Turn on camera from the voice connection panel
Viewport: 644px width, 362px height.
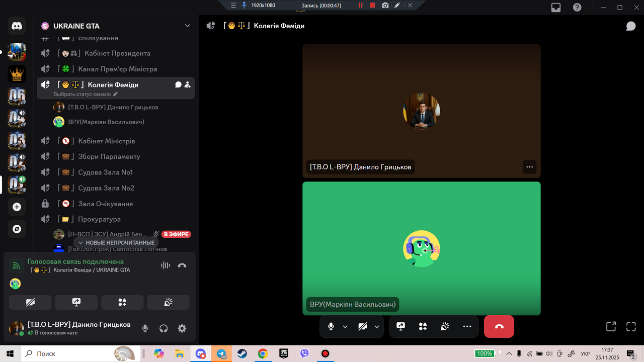pos(30,302)
